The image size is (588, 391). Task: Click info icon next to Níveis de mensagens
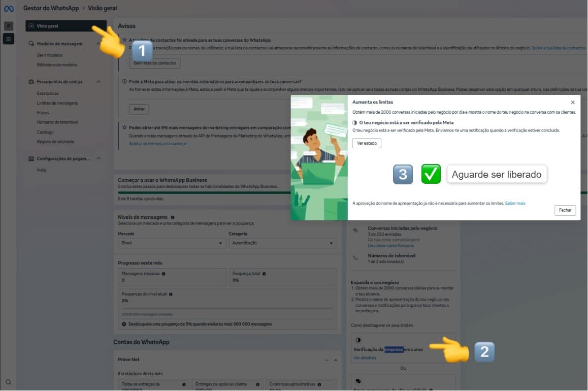(x=173, y=217)
